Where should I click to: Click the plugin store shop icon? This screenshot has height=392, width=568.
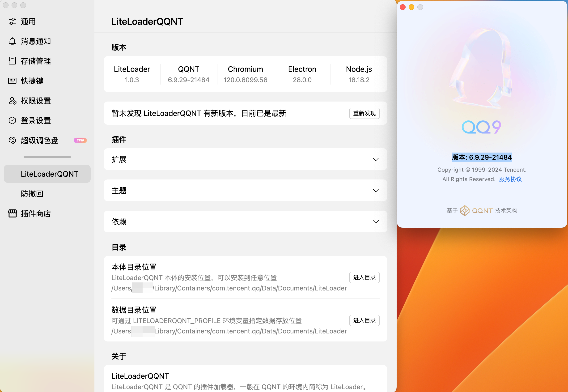coord(12,213)
